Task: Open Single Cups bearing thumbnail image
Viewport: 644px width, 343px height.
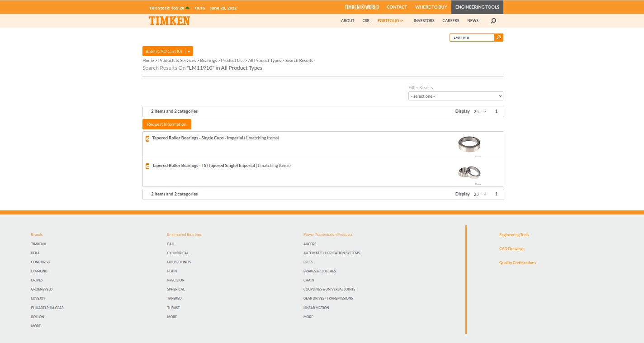Action: point(469,144)
